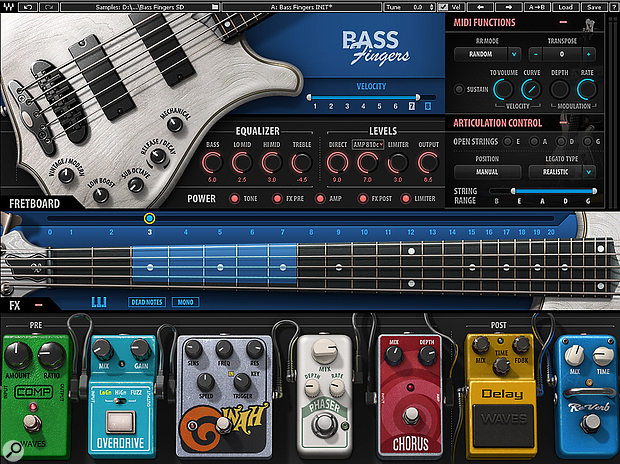Collapse the MIDI Functions panel with the minus
Image resolution: width=620 pixels, height=464 pixels.
coord(563,22)
